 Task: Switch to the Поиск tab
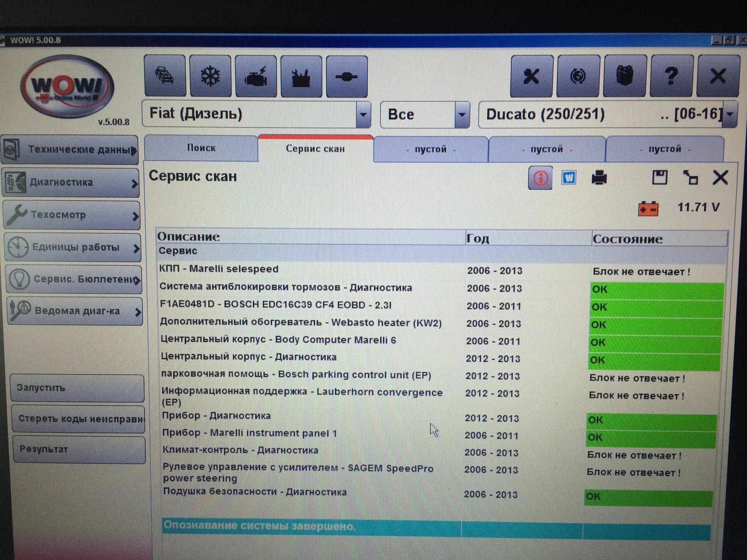click(x=201, y=148)
